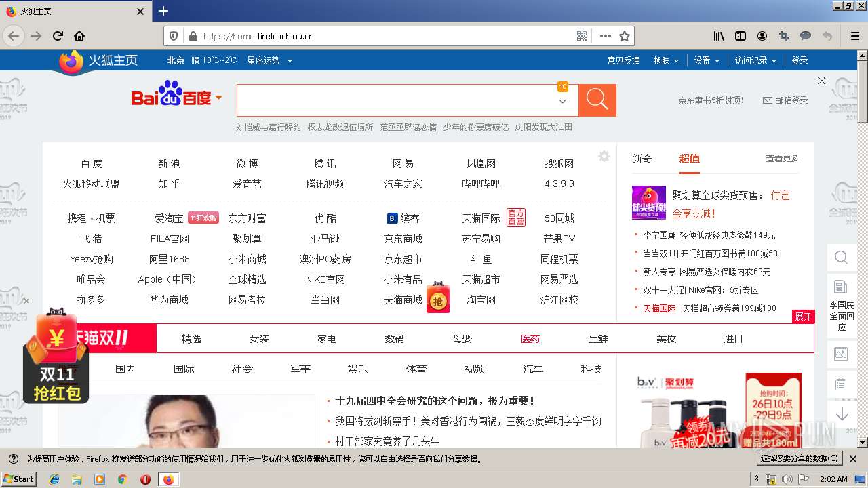
Task: Click the side panel magnifier search icon
Action: click(x=841, y=258)
